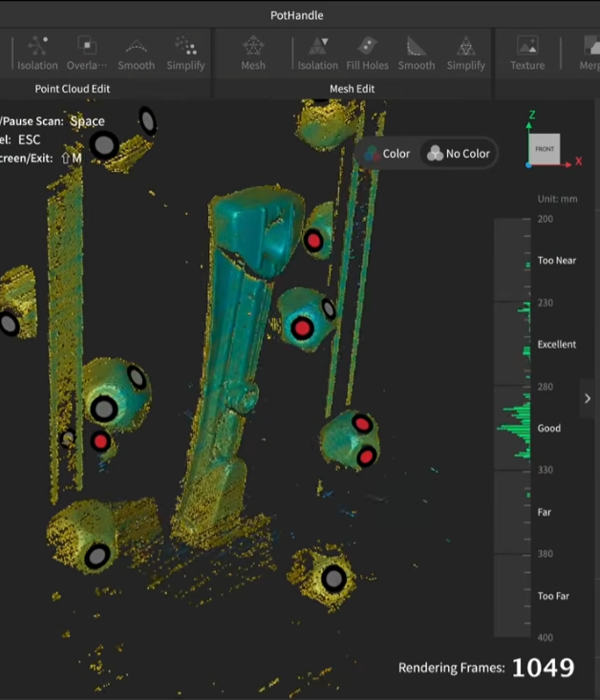Click the Mesh Edit group label

point(352,89)
